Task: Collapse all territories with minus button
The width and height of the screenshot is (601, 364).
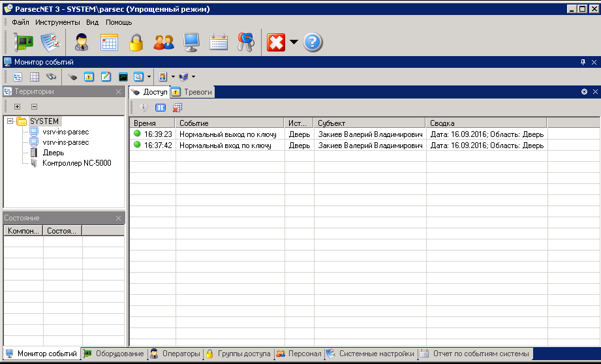Action: pyautogui.click(x=34, y=106)
